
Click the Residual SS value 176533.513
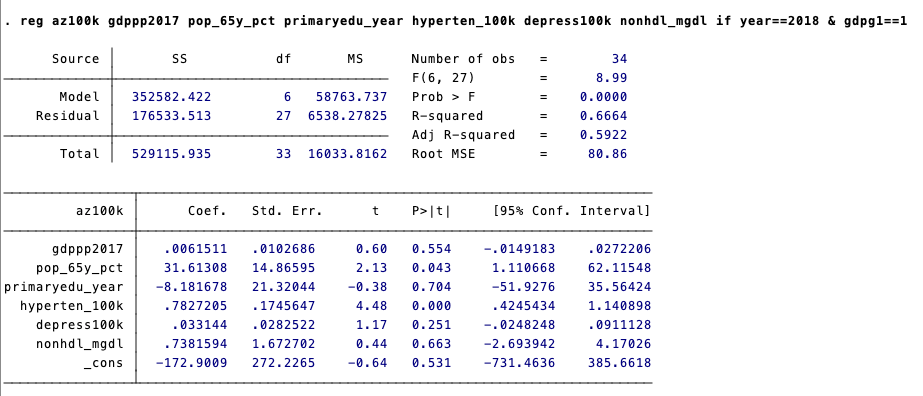(171, 116)
